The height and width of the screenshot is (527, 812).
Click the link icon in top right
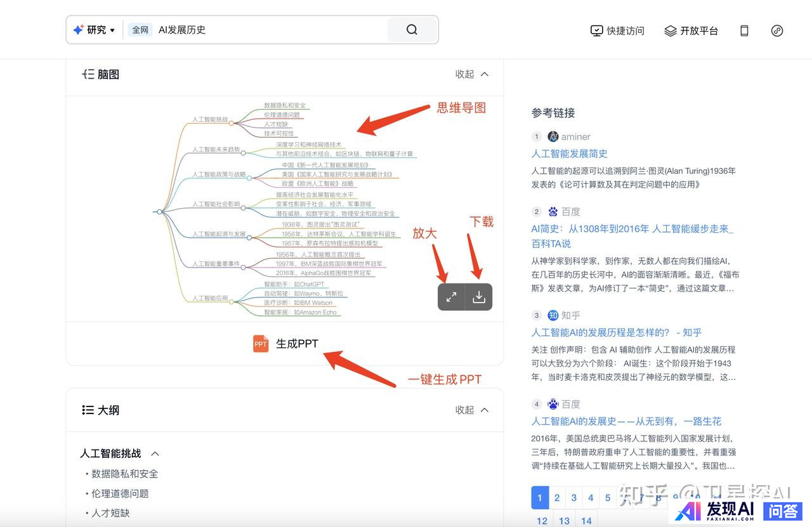click(x=777, y=30)
